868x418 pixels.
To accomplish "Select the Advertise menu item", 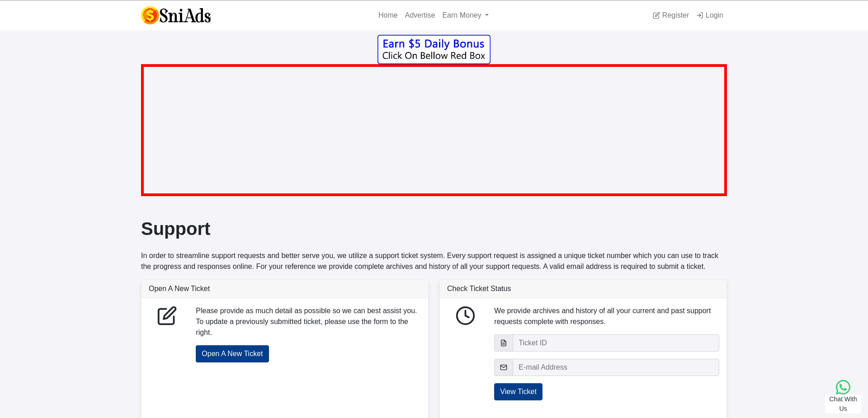I will pyautogui.click(x=420, y=15).
